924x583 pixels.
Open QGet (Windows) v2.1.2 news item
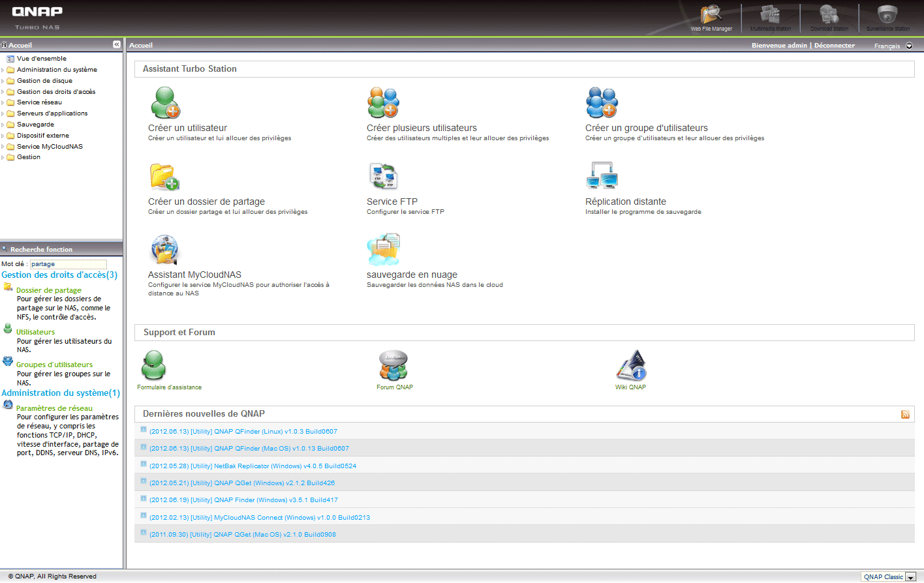click(242, 483)
